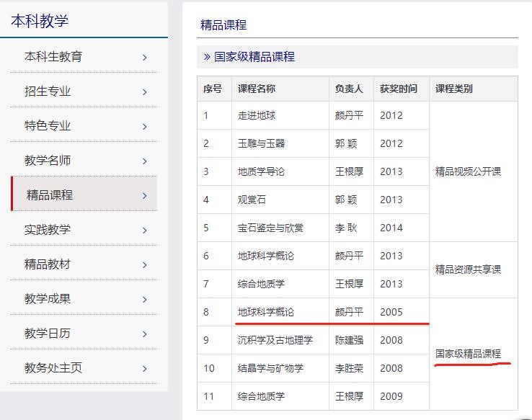The image size is (532, 420).
Task: Click the 宝石鉴定与欣赏 course name
Action: [x=270, y=228]
